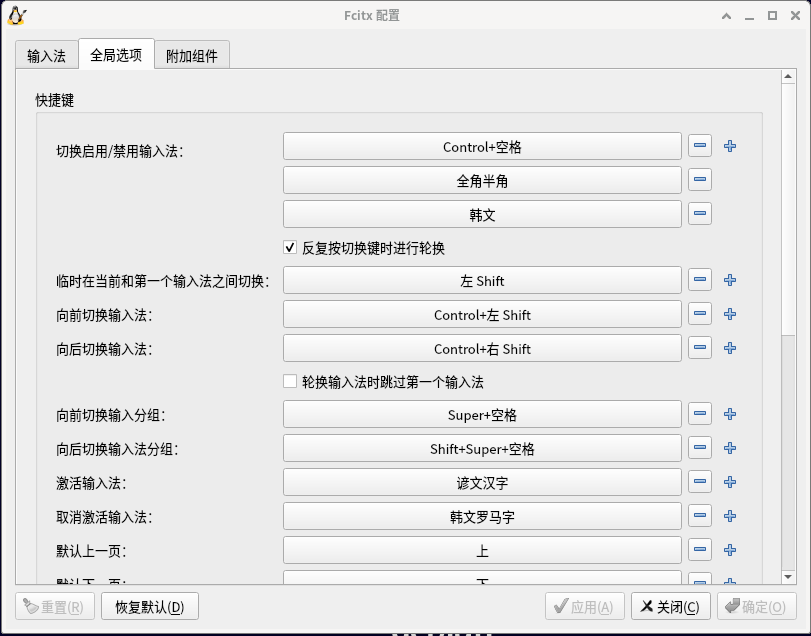Click the 关闭(C) button

pyautogui.click(x=671, y=607)
